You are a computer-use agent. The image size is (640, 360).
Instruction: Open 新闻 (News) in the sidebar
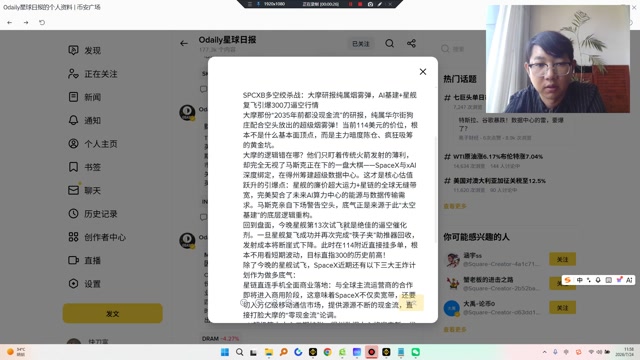point(84,97)
